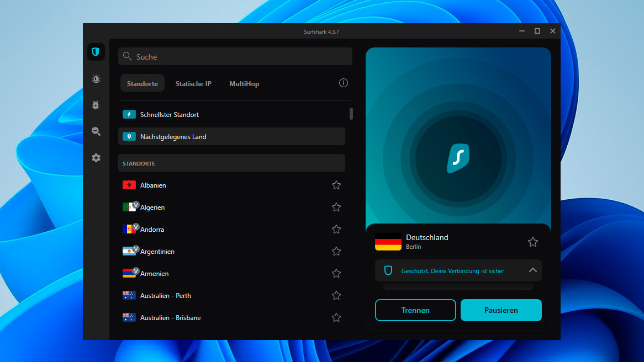Click the Algerien flag icon
The width and height of the screenshot is (644, 362).
[x=129, y=207]
